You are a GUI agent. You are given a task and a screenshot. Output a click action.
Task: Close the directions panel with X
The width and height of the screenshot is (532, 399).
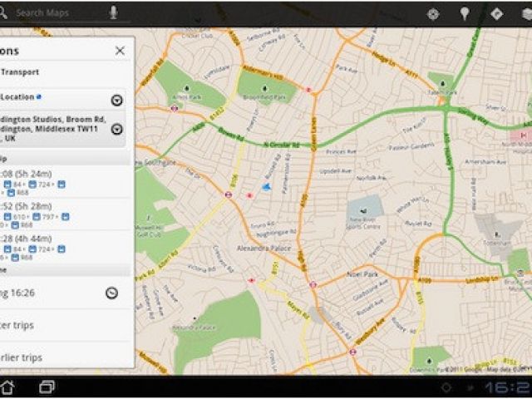coord(120,51)
